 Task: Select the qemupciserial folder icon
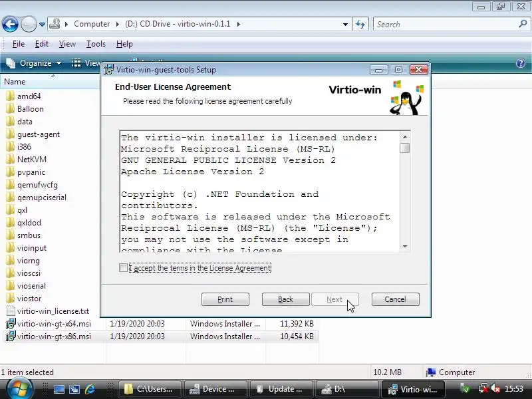[x=11, y=197]
